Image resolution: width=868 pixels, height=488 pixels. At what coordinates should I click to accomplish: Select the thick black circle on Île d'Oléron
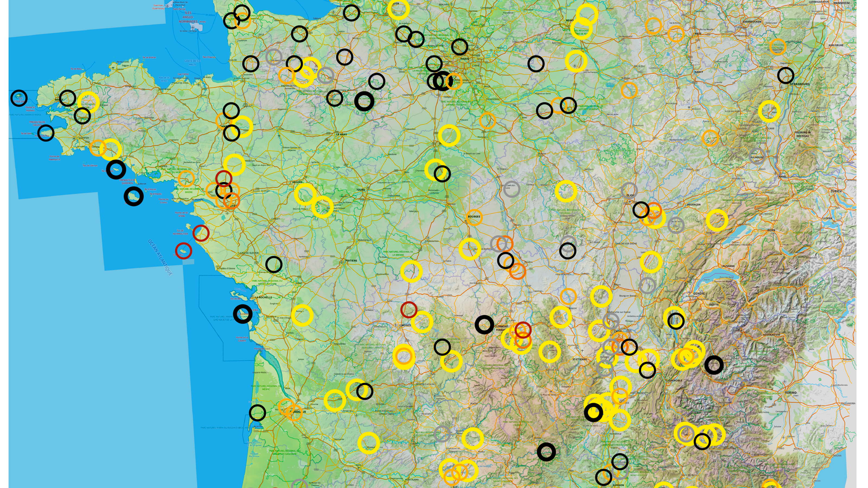[x=242, y=314]
